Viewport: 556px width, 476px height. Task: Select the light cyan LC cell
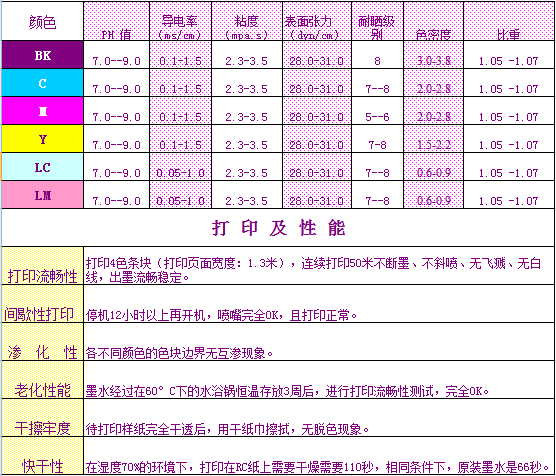[43, 167]
